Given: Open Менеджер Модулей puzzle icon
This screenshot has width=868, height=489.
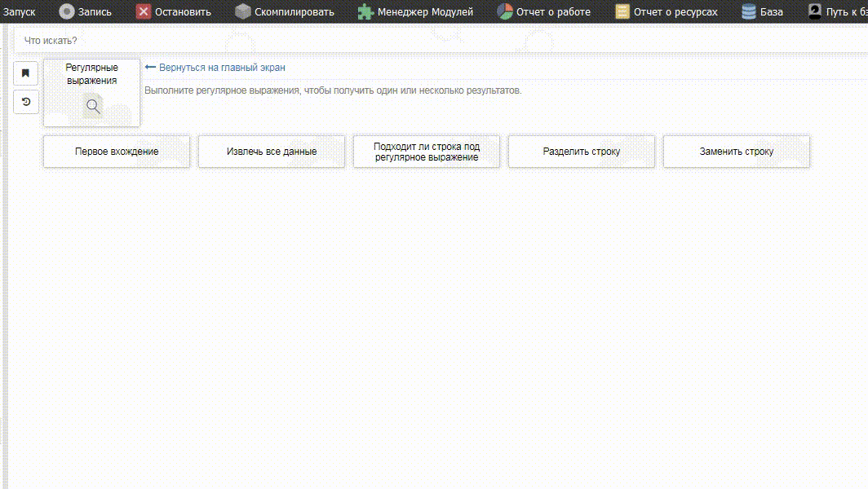Looking at the screenshot, I should point(365,11).
